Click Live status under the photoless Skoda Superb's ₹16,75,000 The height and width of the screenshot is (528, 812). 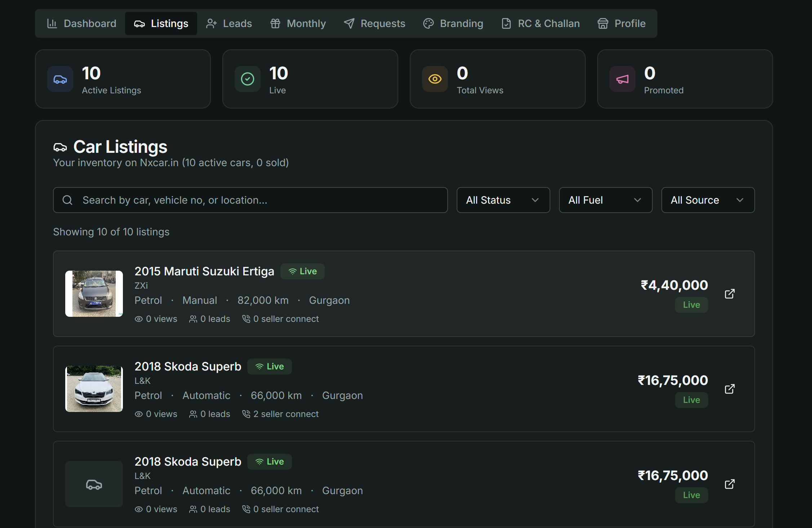tap(691, 495)
